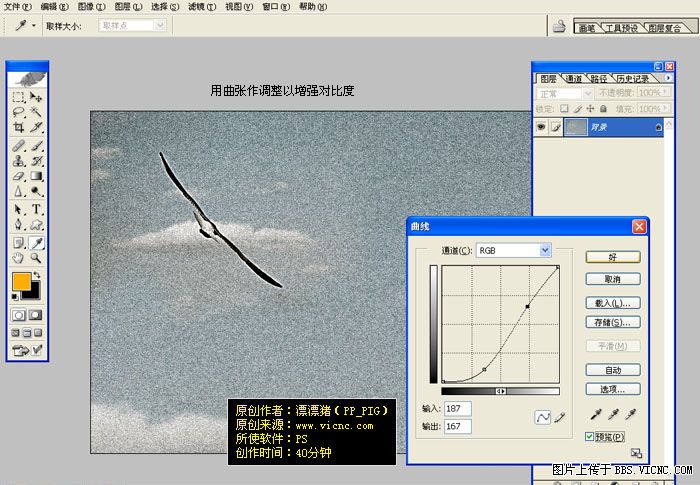Open the 滤镜(T) menu
The width and height of the screenshot is (700, 485).
coord(202,7)
